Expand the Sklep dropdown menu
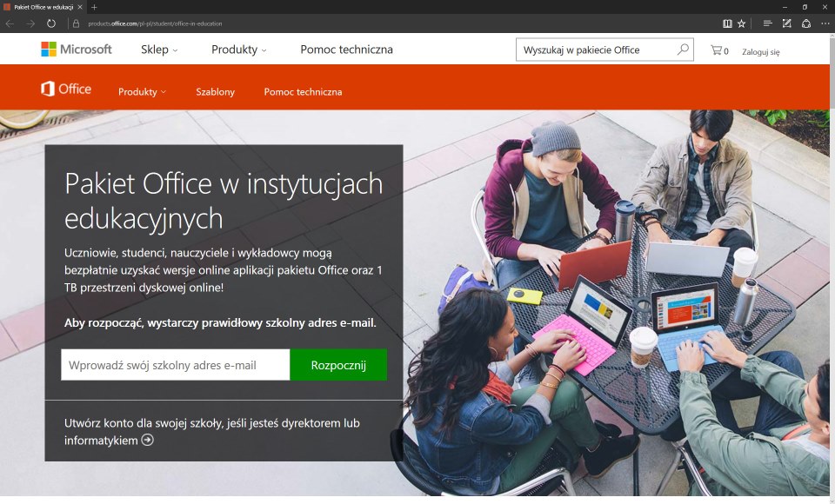Screen dimensions: 835x504 tap(159, 50)
